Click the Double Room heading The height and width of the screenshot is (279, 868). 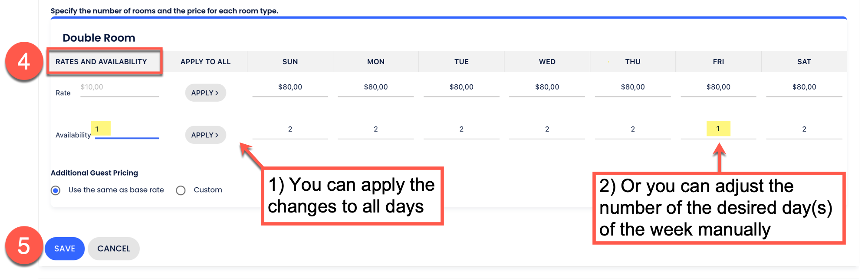coord(99,38)
